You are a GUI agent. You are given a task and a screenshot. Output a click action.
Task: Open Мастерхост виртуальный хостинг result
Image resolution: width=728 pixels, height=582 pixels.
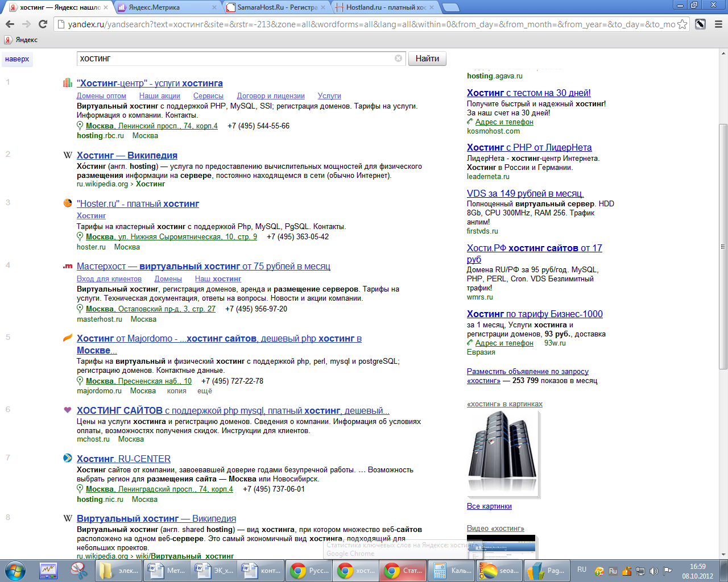click(x=204, y=267)
